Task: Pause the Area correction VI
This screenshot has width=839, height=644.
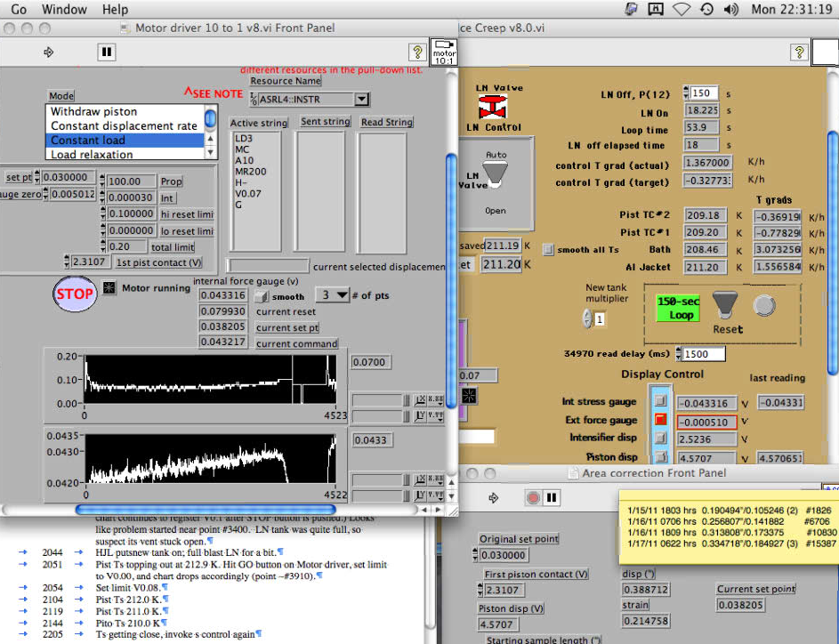Action: 551,497
